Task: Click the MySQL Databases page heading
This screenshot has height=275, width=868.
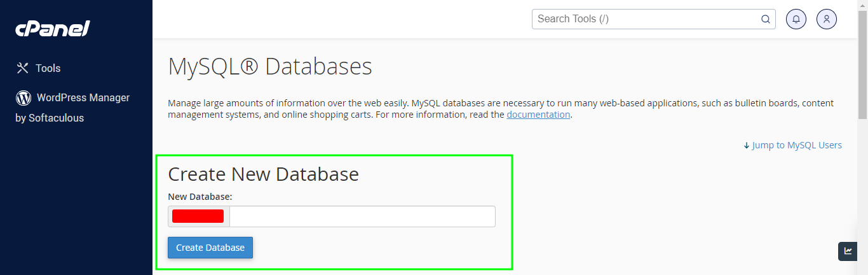Action: [270, 66]
